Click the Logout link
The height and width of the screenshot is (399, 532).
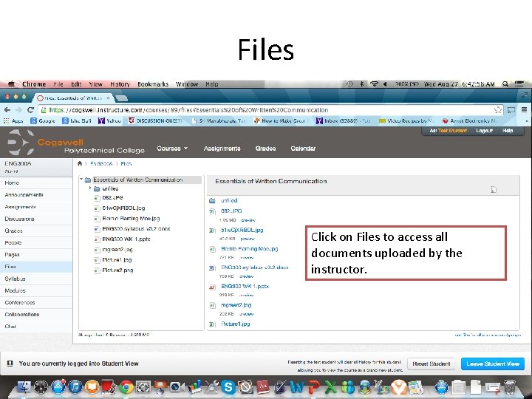click(x=484, y=131)
